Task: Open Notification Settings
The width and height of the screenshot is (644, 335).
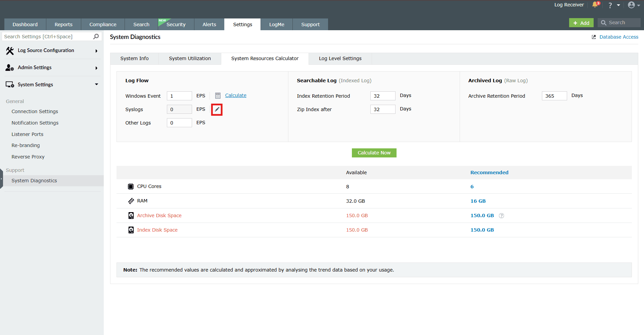Action: 35,123
